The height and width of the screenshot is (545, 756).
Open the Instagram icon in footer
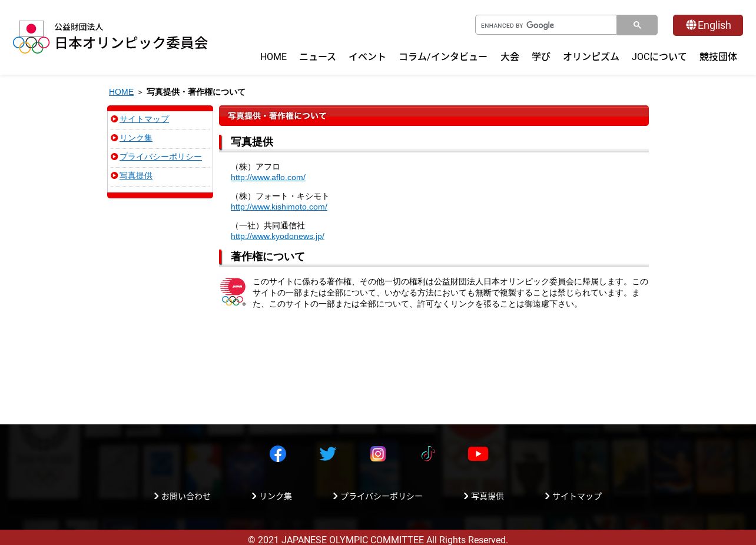pyautogui.click(x=378, y=454)
